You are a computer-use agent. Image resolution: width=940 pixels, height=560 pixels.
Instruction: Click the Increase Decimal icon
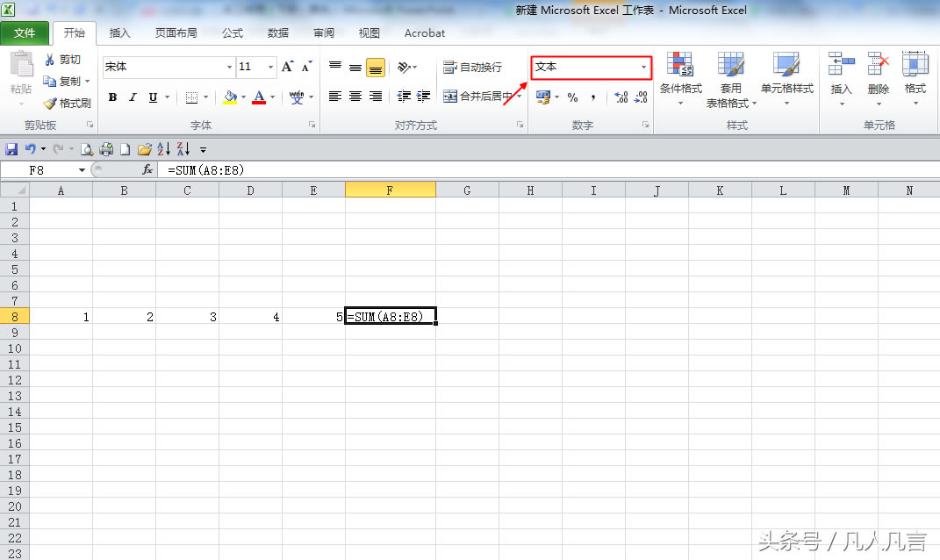pyautogui.click(x=621, y=97)
